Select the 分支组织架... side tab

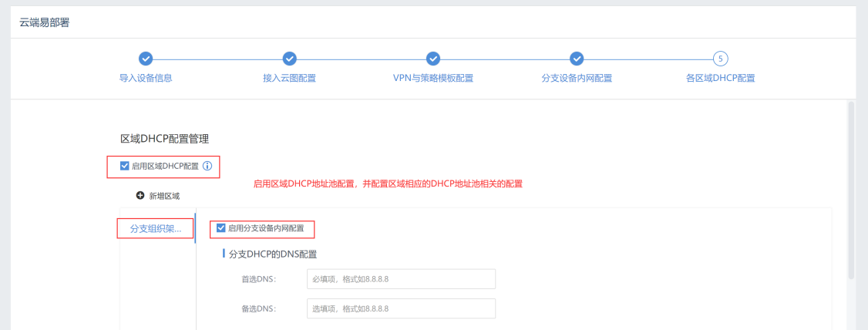(155, 229)
